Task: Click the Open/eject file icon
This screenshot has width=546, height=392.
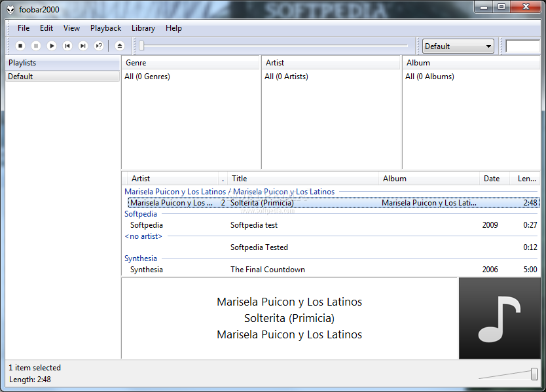Action: [x=119, y=46]
